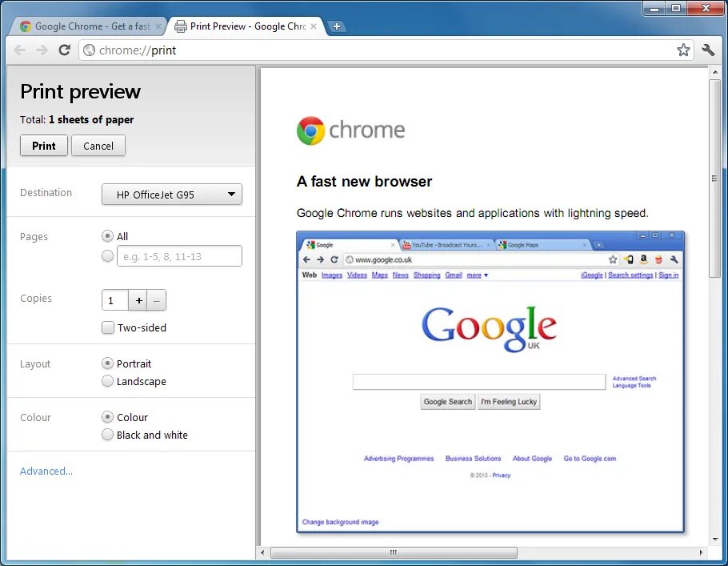Increase copies with the plus button
The height and width of the screenshot is (566, 728).
pos(138,301)
